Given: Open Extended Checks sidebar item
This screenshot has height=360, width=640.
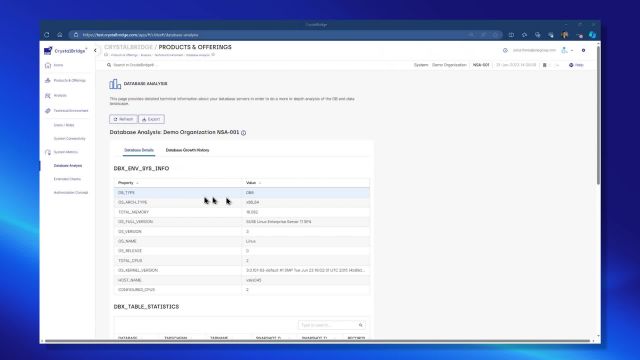Looking at the screenshot, I should 67,179.
